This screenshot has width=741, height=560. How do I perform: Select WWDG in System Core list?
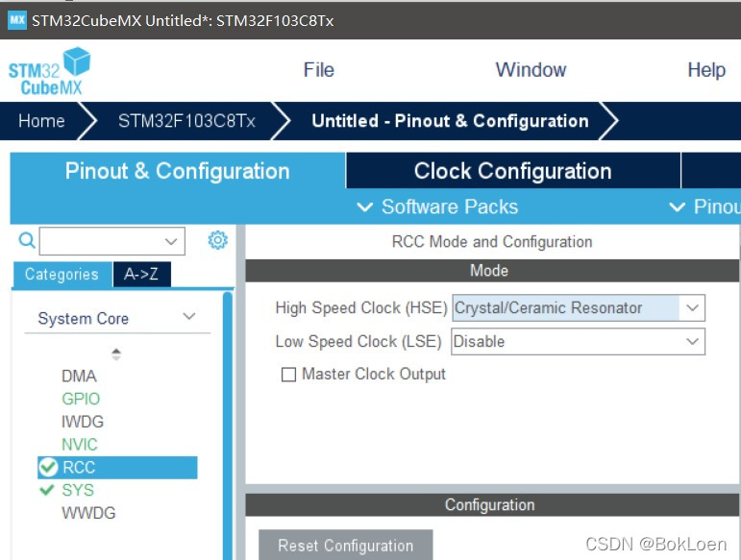pos(88,513)
